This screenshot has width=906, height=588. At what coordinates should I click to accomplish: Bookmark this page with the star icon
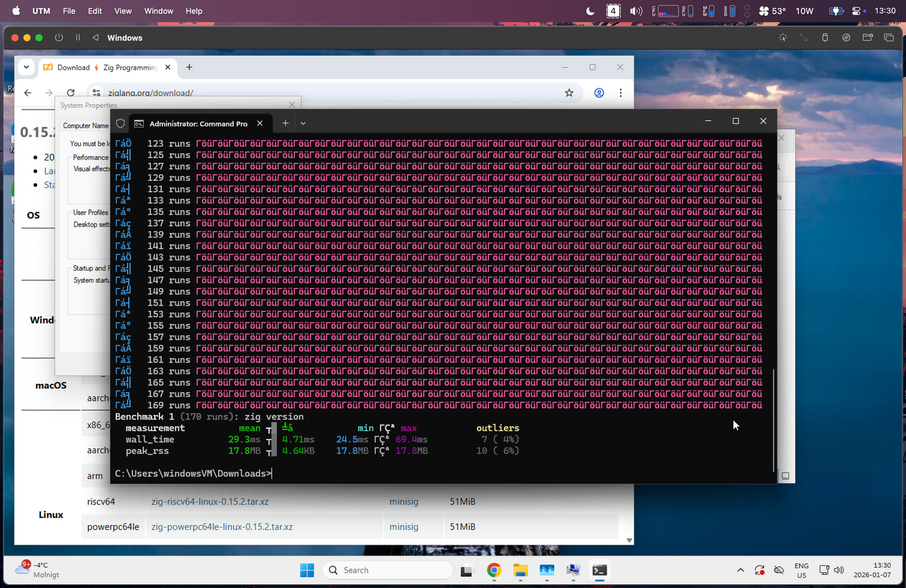[x=569, y=93]
